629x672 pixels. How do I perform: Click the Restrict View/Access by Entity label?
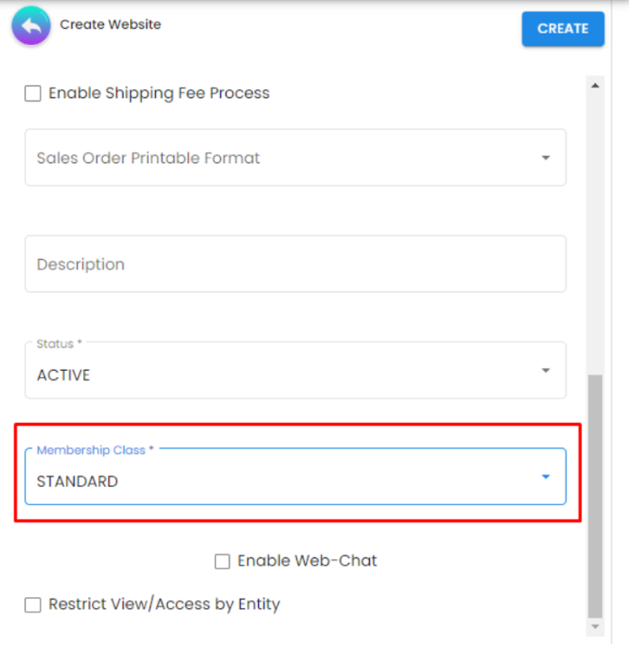(x=164, y=604)
